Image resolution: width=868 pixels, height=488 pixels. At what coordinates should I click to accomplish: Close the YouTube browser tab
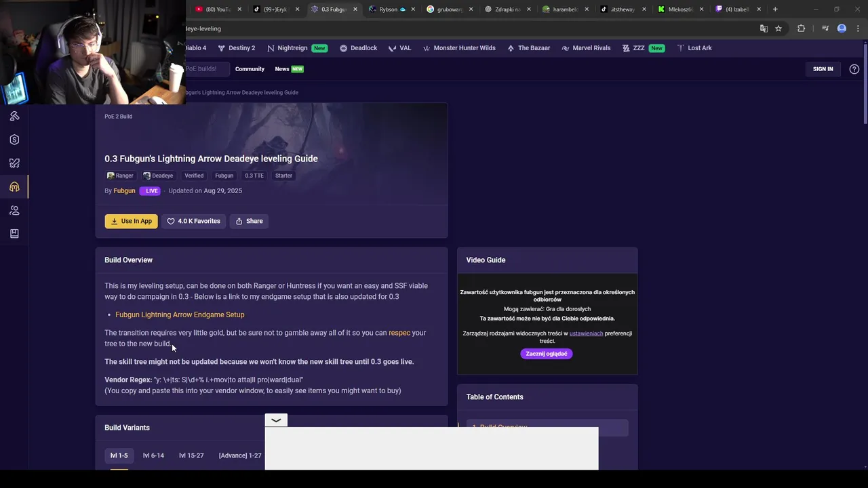(239, 9)
